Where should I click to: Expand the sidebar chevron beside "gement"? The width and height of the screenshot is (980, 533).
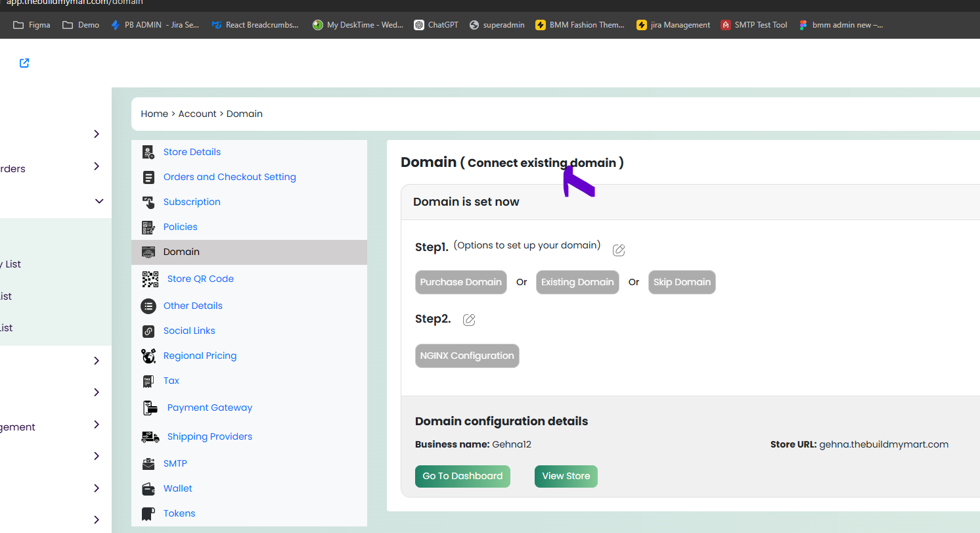click(x=97, y=425)
